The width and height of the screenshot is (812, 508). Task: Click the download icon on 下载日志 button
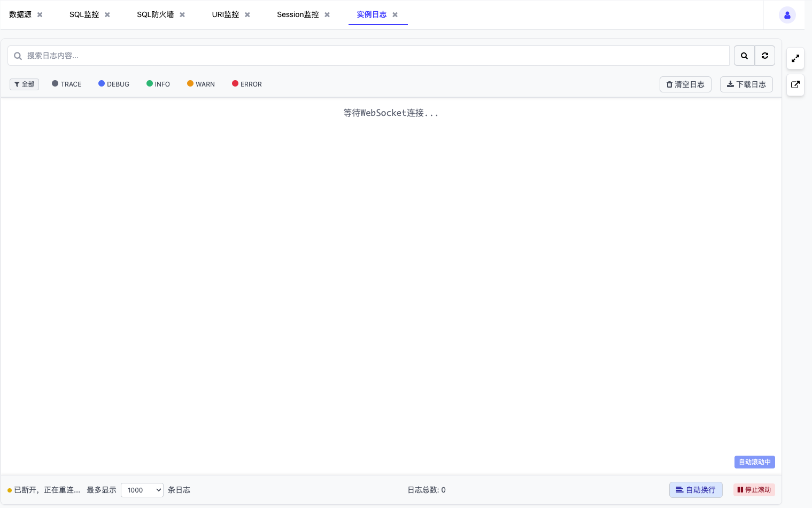tap(730, 84)
